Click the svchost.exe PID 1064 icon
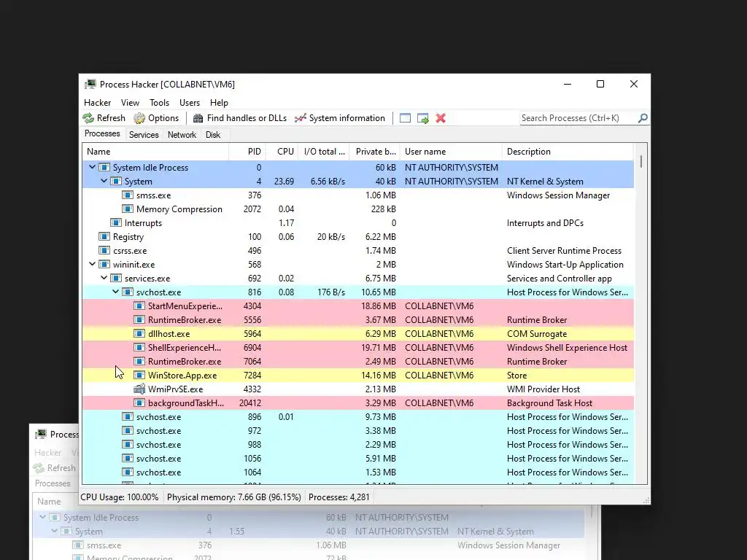 (x=127, y=472)
